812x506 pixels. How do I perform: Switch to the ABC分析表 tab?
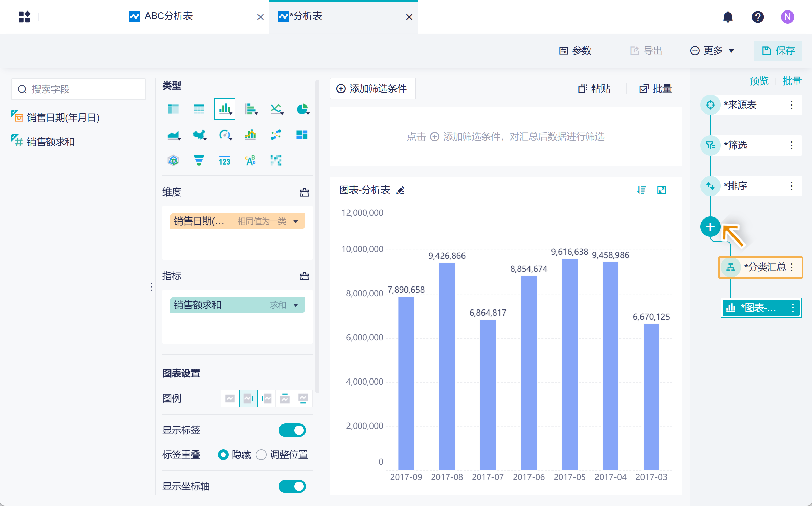(168, 16)
